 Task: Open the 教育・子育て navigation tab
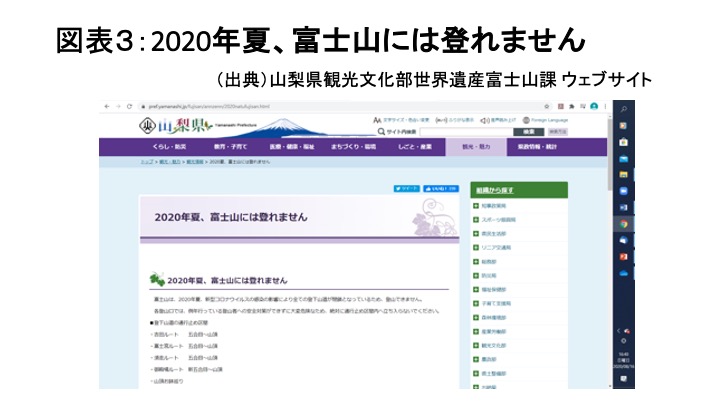click(x=230, y=147)
